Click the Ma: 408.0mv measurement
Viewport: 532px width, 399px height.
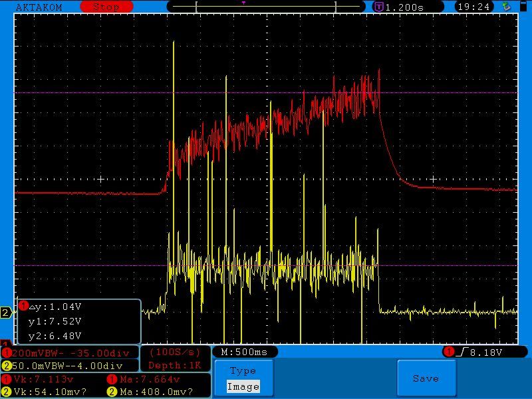tap(156, 392)
